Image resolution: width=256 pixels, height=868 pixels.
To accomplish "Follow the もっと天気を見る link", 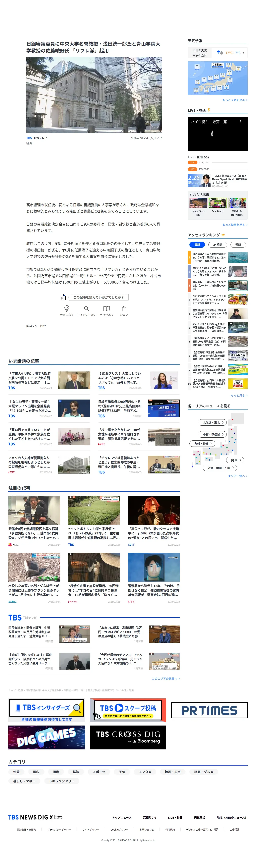I will click(x=235, y=100).
